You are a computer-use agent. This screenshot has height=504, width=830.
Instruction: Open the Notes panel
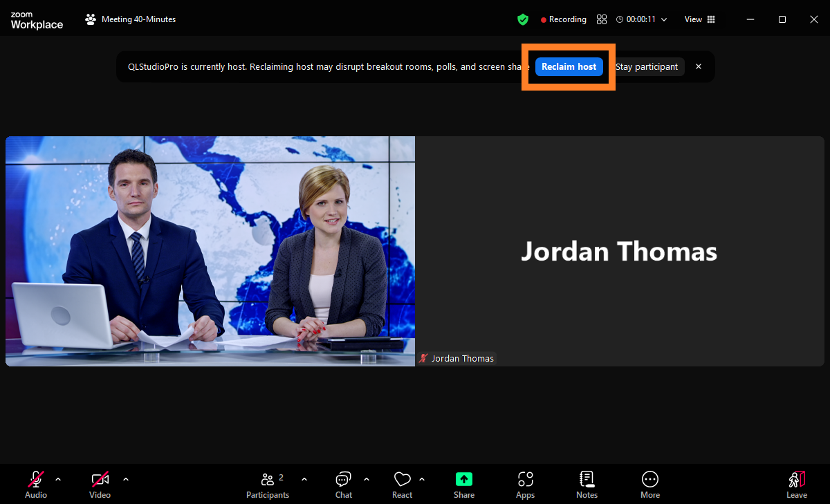587,484
